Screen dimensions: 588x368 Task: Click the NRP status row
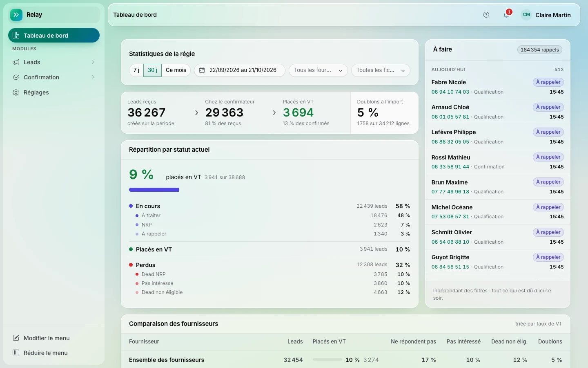point(269,225)
